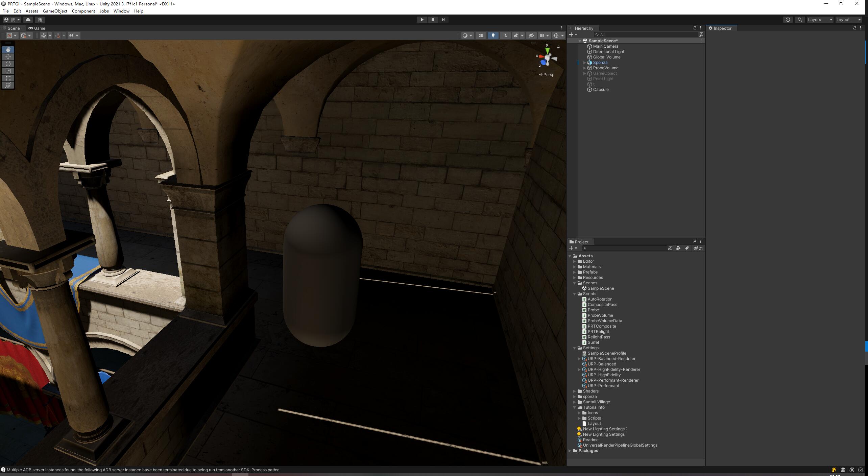The height and width of the screenshot is (476, 868).
Task: Collapse the Scripts folder
Action: (574, 294)
